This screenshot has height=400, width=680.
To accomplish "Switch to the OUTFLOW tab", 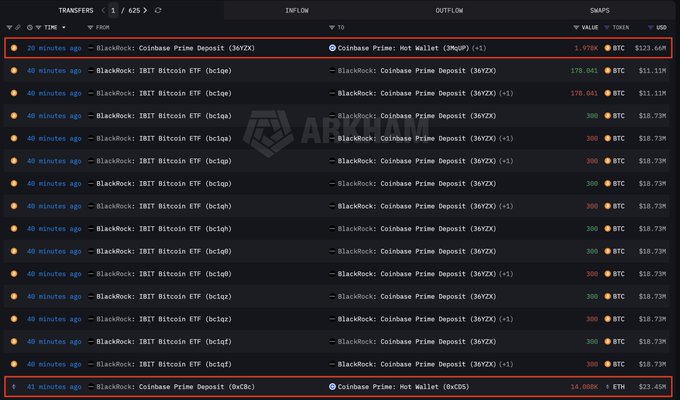I will [x=449, y=10].
